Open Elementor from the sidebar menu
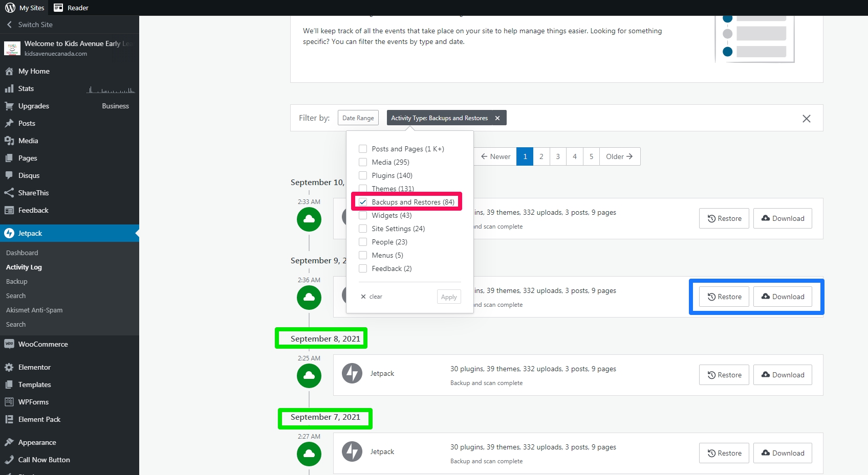The image size is (868, 475). click(34, 367)
